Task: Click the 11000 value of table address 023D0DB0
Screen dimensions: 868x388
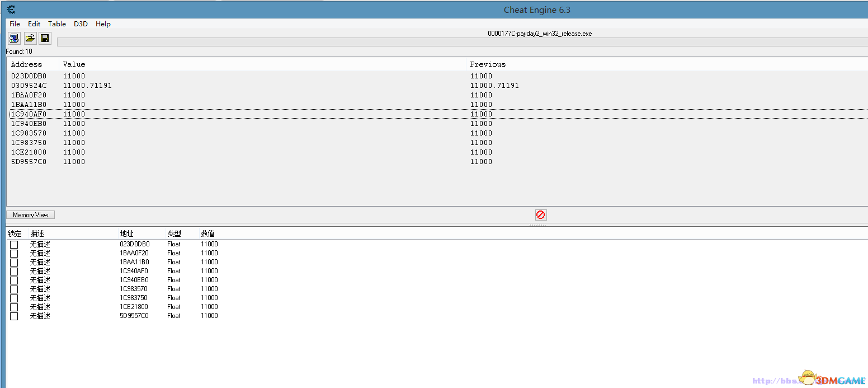Action: pos(209,244)
